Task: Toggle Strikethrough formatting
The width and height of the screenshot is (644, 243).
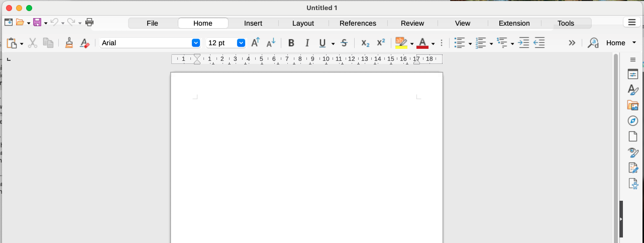Action: tap(344, 43)
